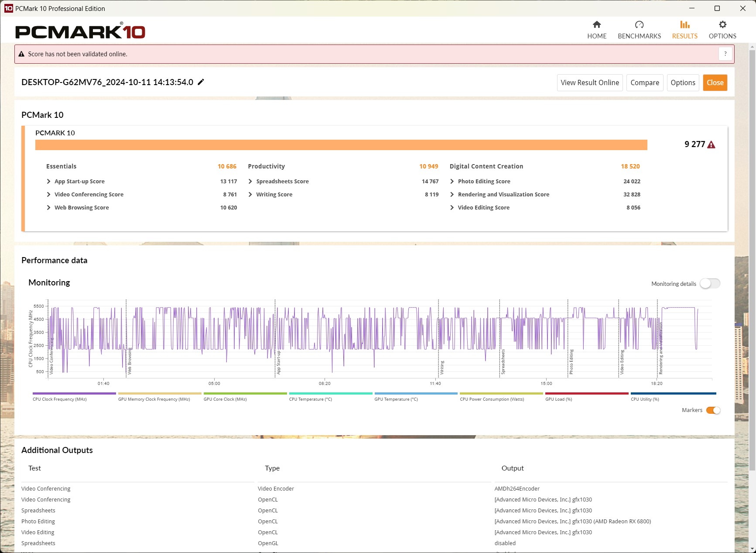The height and width of the screenshot is (553, 756).
Task: Click the Compare button
Action: pyautogui.click(x=644, y=82)
